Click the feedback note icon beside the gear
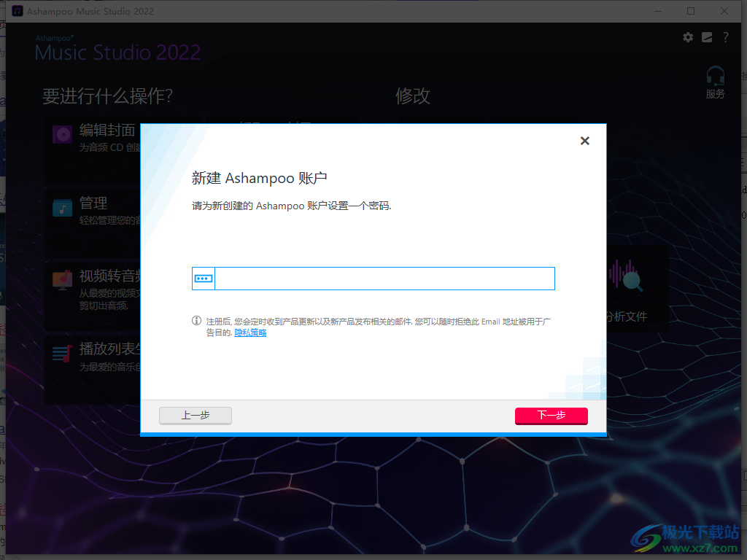This screenshot has height=560, width=747. (706, 37)
